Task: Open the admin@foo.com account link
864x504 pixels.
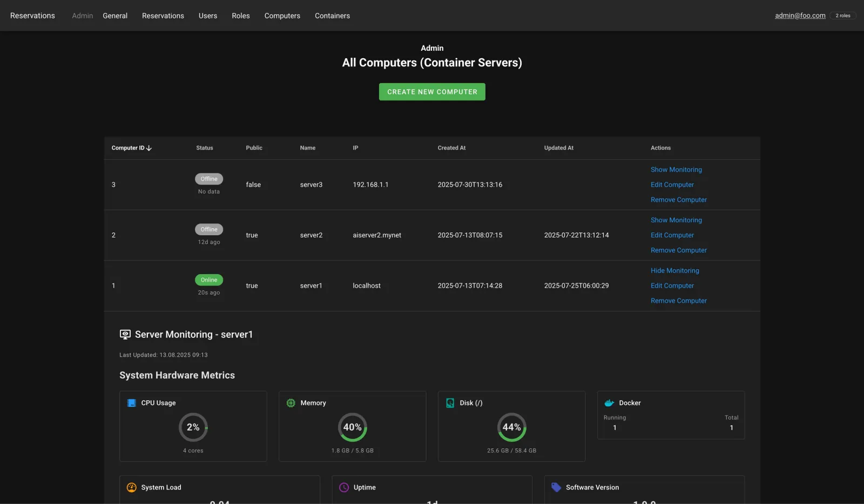Action: [x=800, y=16]
